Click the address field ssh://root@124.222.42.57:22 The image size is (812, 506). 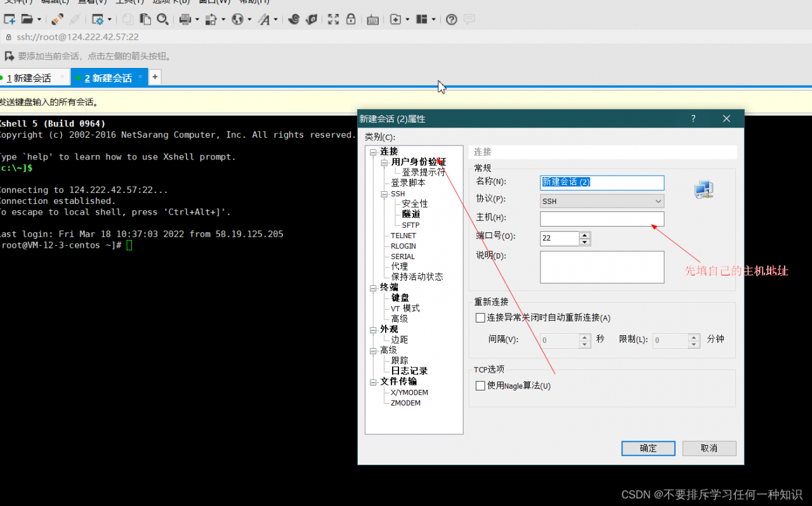[x=77, y=37]
